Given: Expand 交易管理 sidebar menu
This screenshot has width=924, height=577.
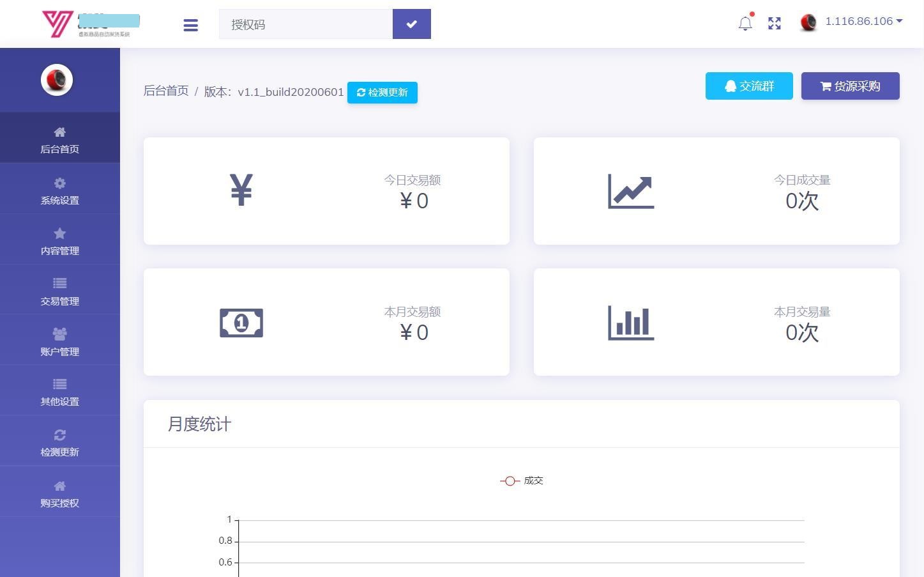Looking at the screenshot, I should pyautogui.click(x=60, y=292).
